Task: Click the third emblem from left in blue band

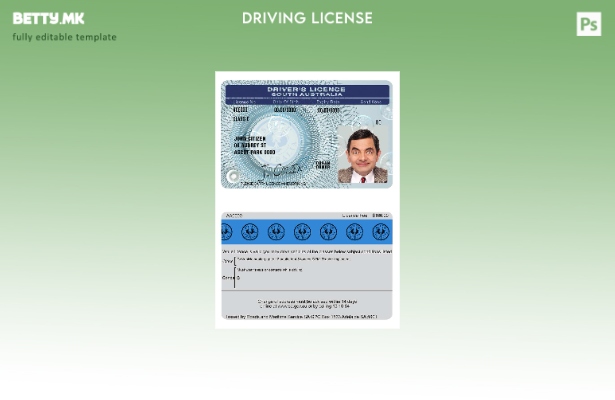Action: pos(277,232)
